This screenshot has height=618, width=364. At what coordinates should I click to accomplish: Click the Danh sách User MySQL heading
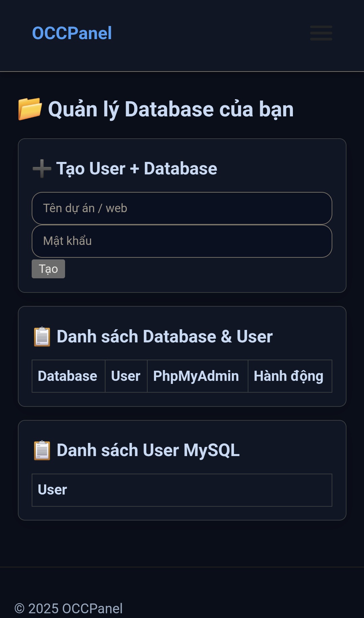pos(148,450)
